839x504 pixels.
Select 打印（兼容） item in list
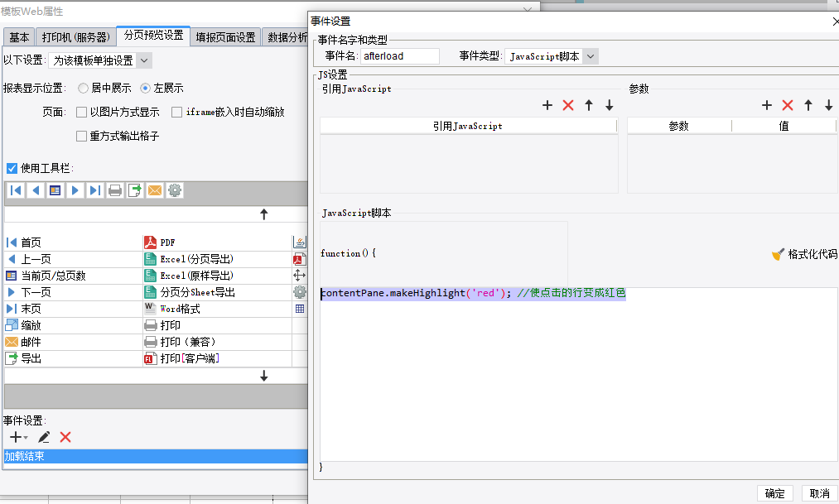click(217, 342)
